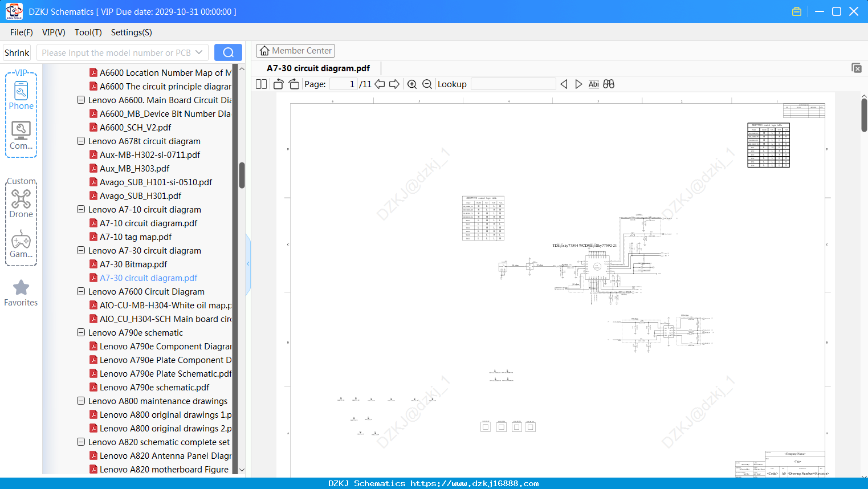Viewport: 868px width, 489px height.
Task: Collapse Lenovo A678t circuit diagram node
Action: pos(81,141)
